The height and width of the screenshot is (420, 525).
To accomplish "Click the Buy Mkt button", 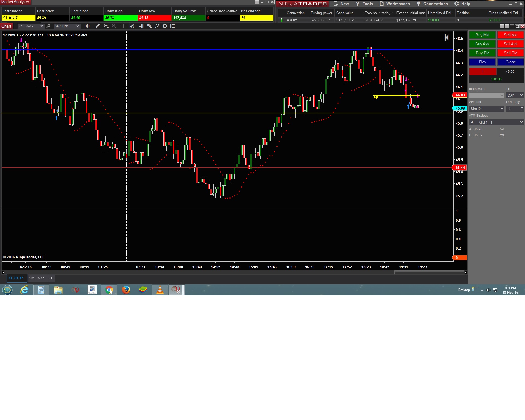I will click(482, 35).
